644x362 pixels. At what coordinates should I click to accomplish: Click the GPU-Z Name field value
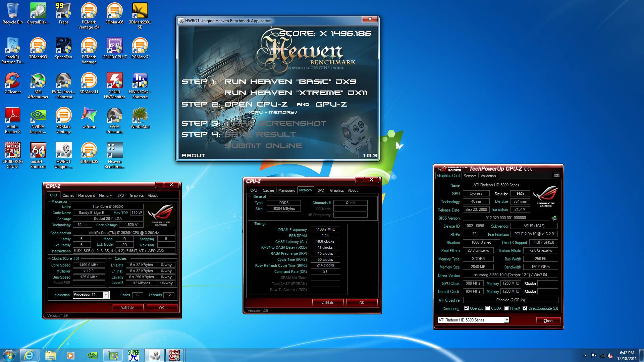pyautogui.click(x=496, y=185)
